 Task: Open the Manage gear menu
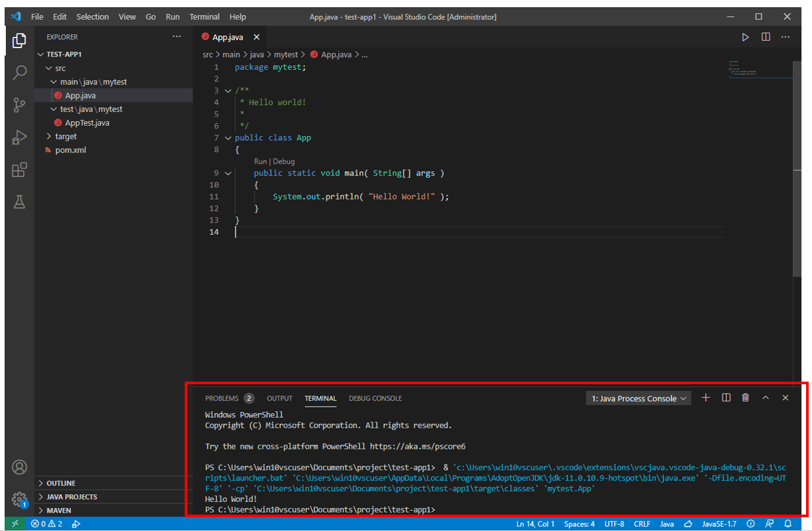pos(19,498)
